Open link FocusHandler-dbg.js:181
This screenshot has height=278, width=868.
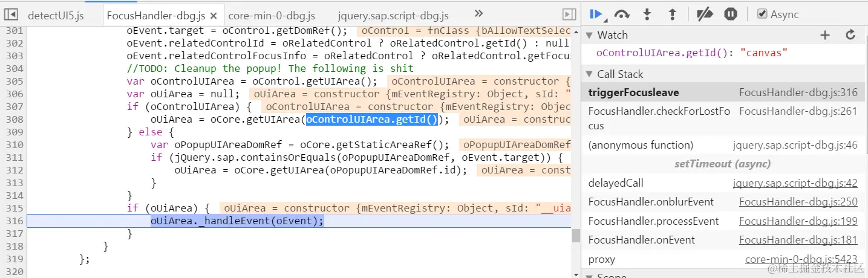(x=798, y=240)
